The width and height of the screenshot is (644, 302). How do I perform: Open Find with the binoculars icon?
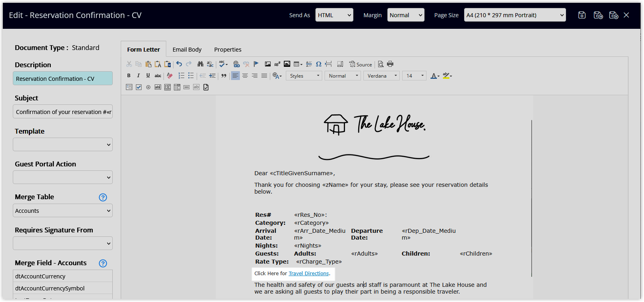(200, 64)
